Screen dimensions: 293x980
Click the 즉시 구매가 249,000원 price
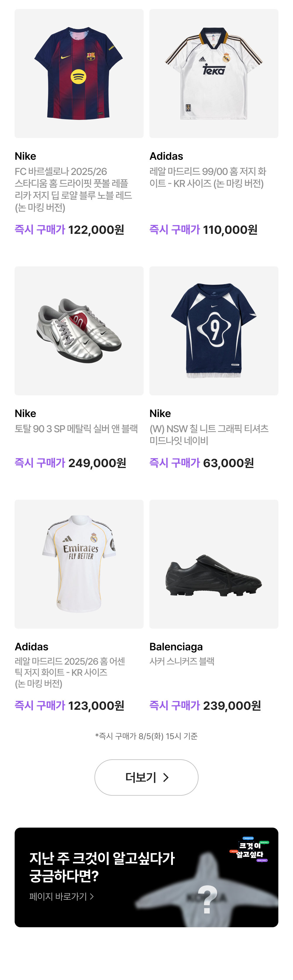70,463
